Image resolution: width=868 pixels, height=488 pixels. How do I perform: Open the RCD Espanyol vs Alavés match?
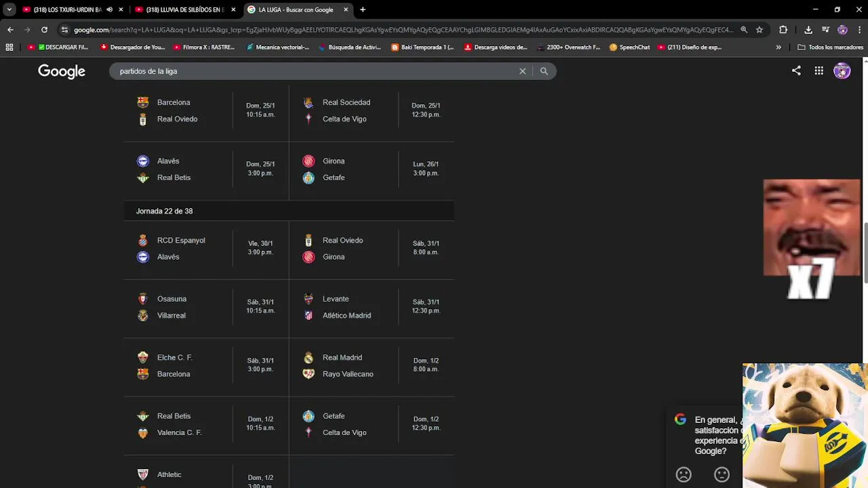pyautogui.click(x=206, y=249)
